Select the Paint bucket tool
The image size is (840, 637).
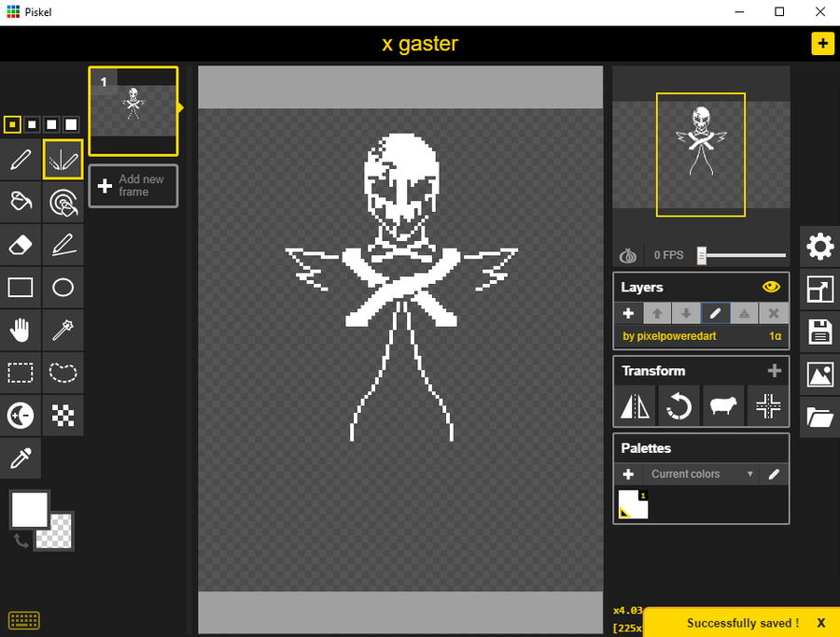pyautogui.click(x=21, y=202)
